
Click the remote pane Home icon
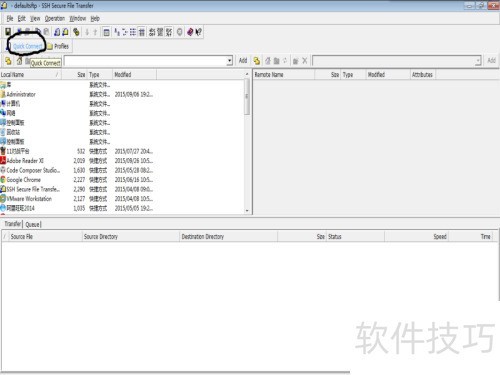[x=268, y=61]
